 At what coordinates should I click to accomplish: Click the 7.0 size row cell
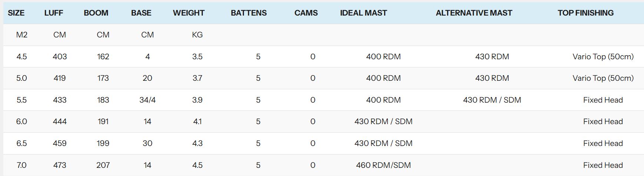click(22, 165)
